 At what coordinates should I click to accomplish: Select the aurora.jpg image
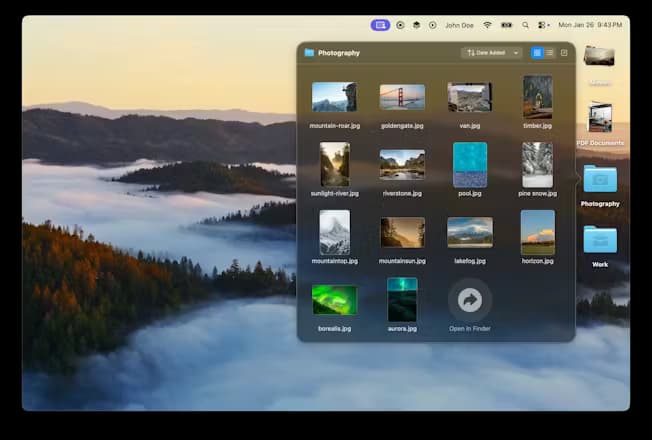click(x=402, y=299)
